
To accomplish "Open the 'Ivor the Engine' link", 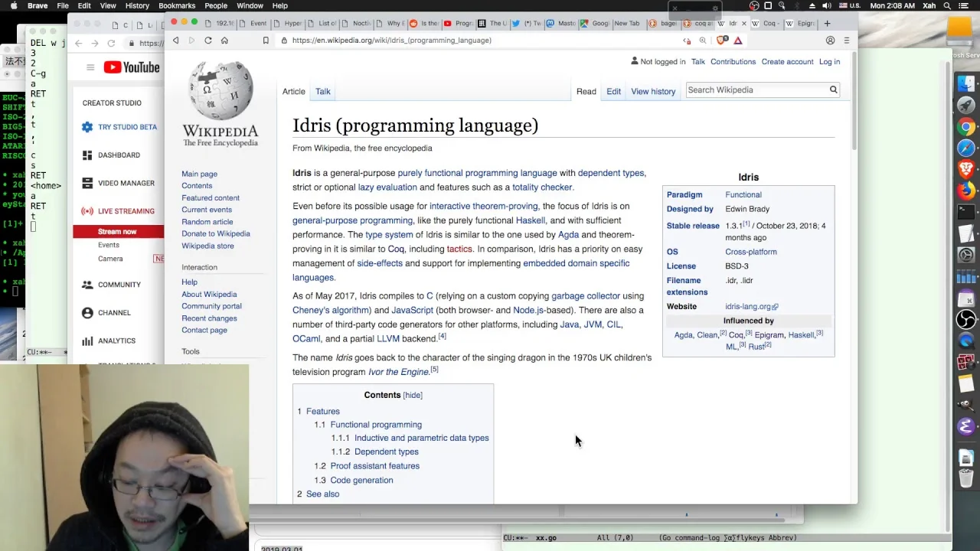I will 398,372.
